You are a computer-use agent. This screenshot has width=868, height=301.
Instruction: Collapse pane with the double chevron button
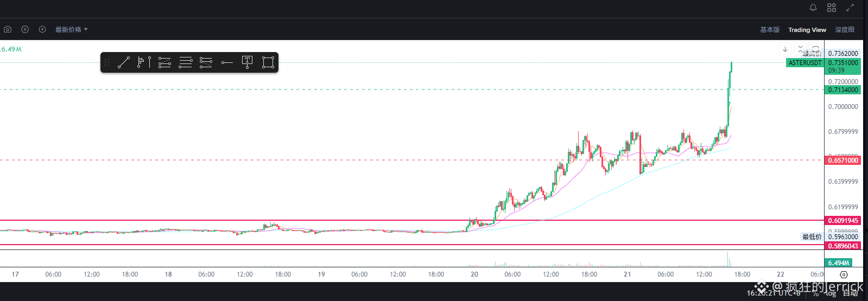click(800, 49)
